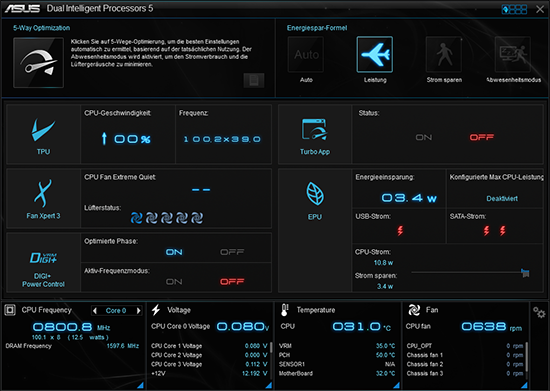This screenshot has height=391, width=550.
Task: Click the CPU-Geschwindigkeit 00% value
Action: [x=127, y=139]
